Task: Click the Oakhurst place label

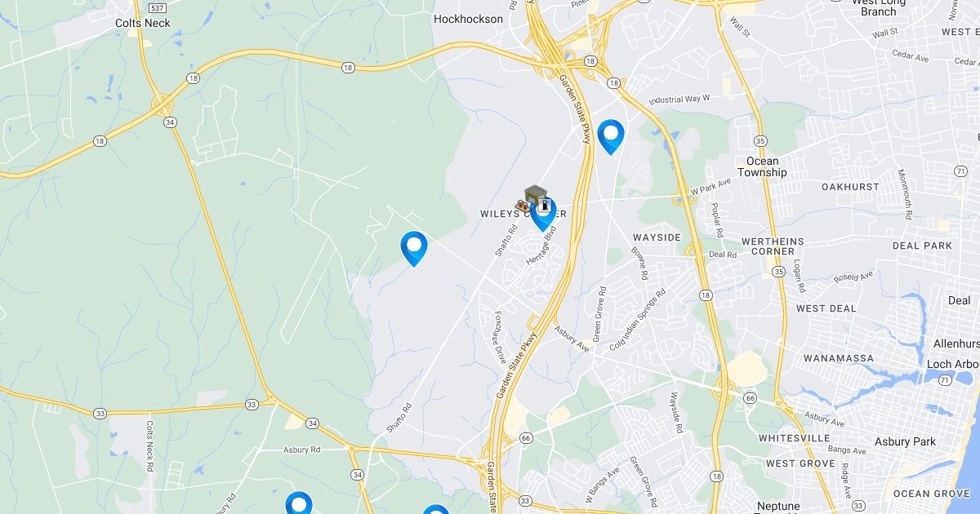Action: 850,187
